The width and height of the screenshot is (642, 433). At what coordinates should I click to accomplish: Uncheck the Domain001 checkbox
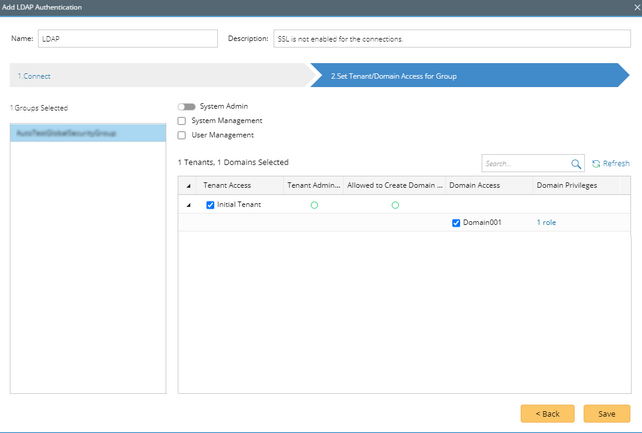coord(456,223)
